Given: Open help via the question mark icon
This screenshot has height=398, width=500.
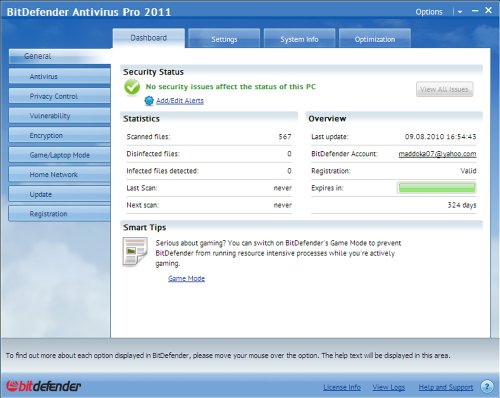Looking at the screenshot, I should 487,387.
